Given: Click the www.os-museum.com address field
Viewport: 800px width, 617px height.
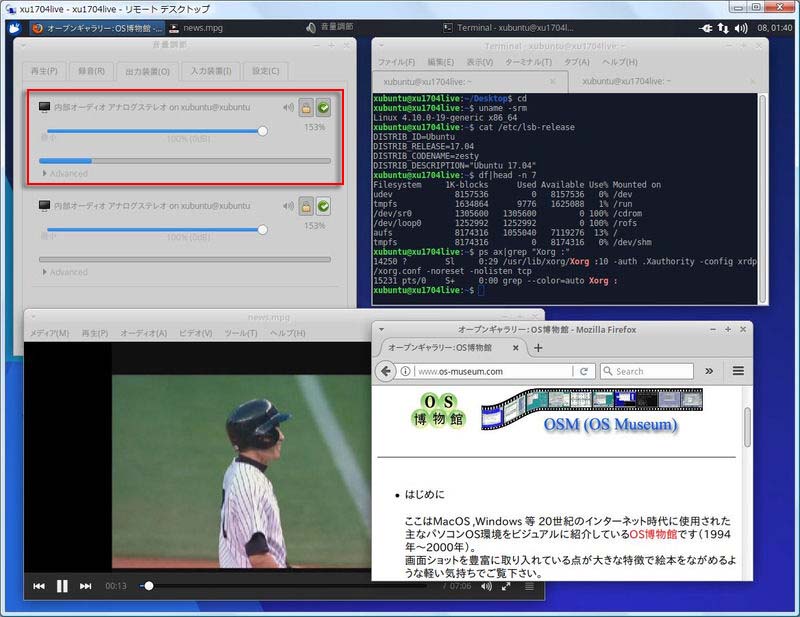Looking at the screenshot, I should coord(492,372).
